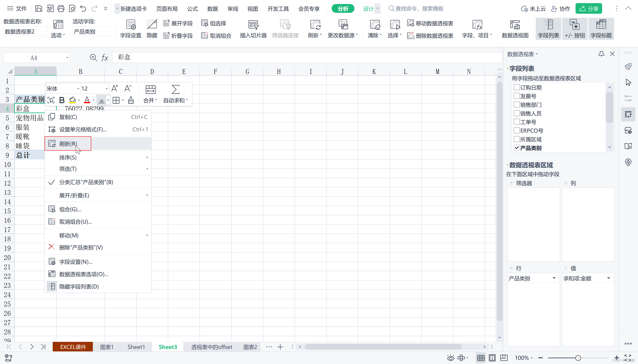Click the lightning bolt icon in right sidebar
Screen dimensions: 638x364
pyautogui.click(x=628, y=162)
